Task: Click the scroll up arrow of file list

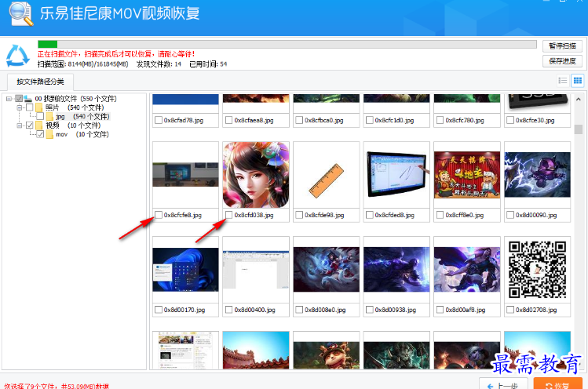Action: [x=578, y=100]
